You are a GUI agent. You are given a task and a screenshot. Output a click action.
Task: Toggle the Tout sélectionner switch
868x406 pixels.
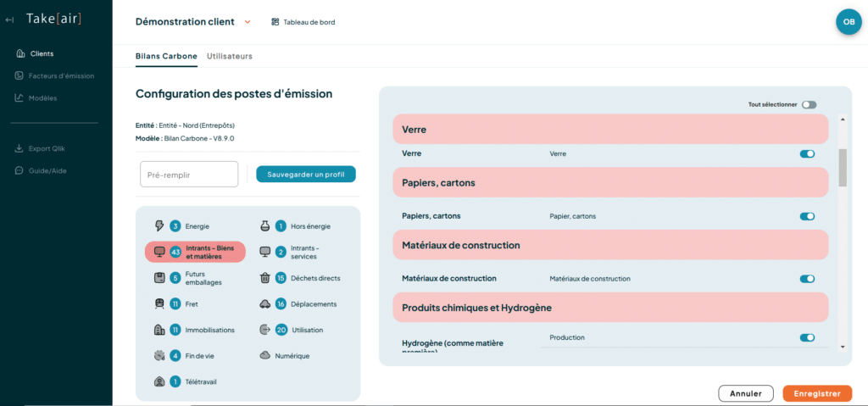pos(809,105)
